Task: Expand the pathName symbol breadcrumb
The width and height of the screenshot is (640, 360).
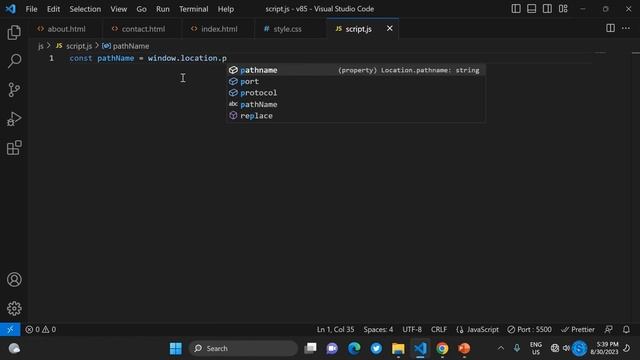Action: click(126, 46)
